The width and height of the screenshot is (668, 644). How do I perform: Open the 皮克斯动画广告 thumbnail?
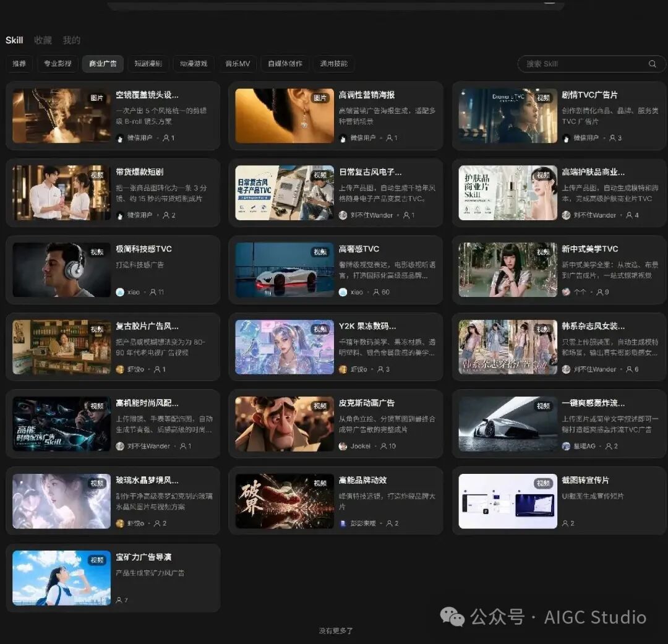click(x=285, y=424)
